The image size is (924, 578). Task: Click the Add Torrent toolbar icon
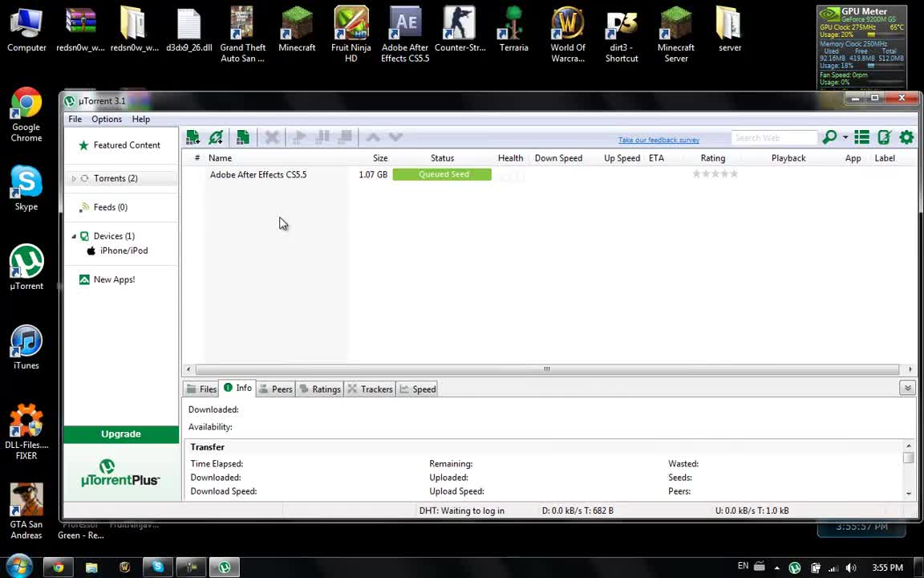192,137
